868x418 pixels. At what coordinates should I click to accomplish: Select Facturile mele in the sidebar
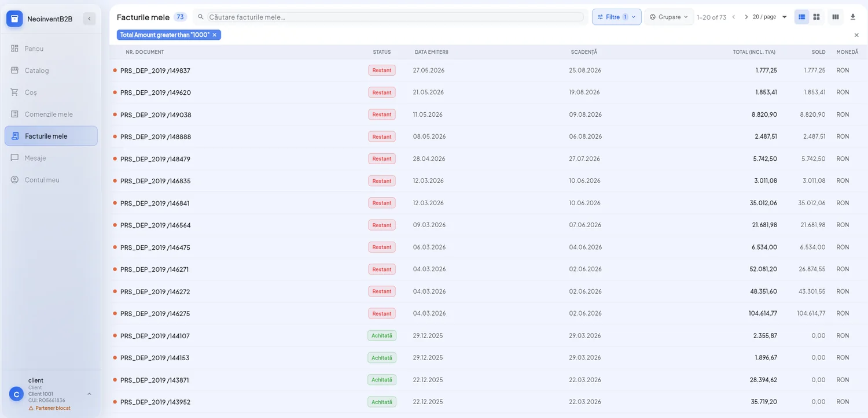51,136
